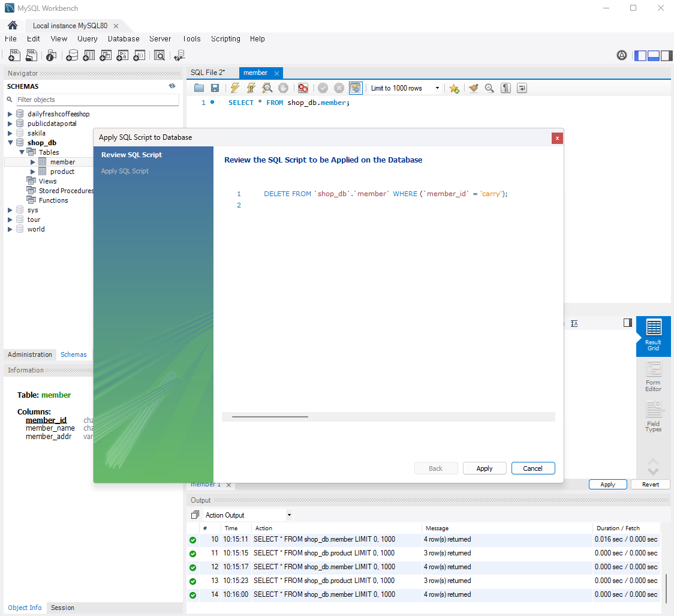The height and width of the screenshot is (616, 674).
Task: Rollback the transaction with the X icon
Action: 339,88
